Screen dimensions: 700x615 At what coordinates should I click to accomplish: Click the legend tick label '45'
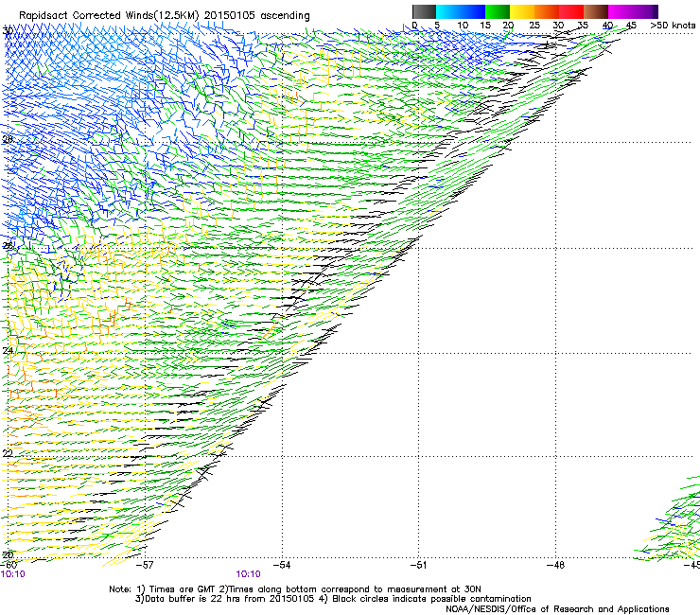tap(631, 25)
